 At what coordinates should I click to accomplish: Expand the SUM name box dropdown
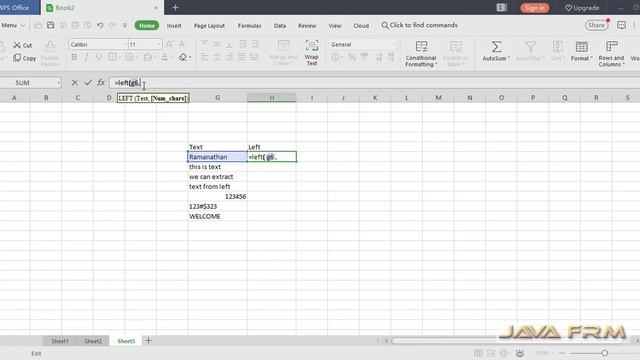58,83
